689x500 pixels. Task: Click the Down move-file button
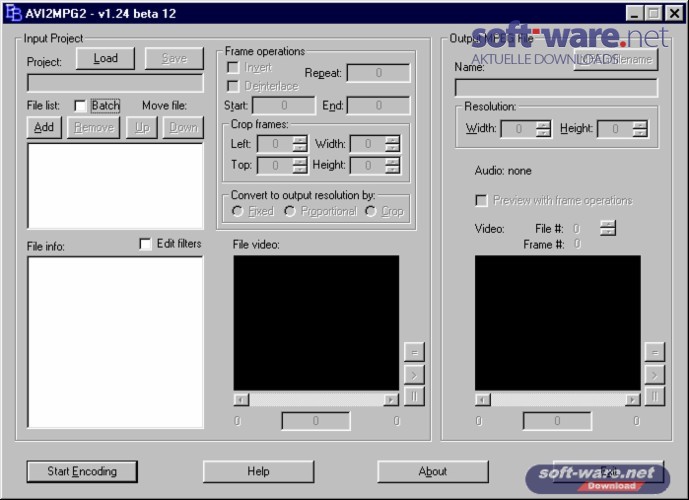(x=184, y=127)
